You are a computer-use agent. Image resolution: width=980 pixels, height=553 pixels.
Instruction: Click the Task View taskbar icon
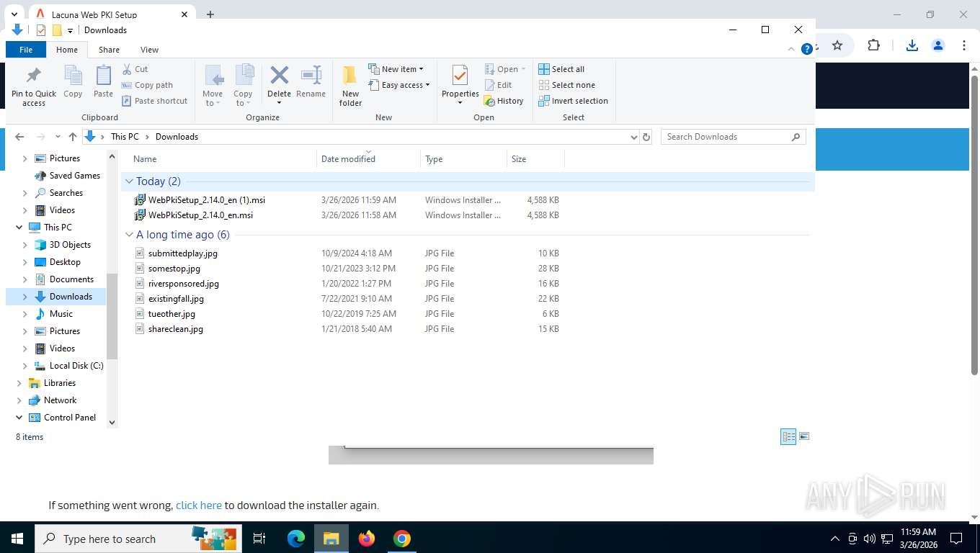coord(259,539)
